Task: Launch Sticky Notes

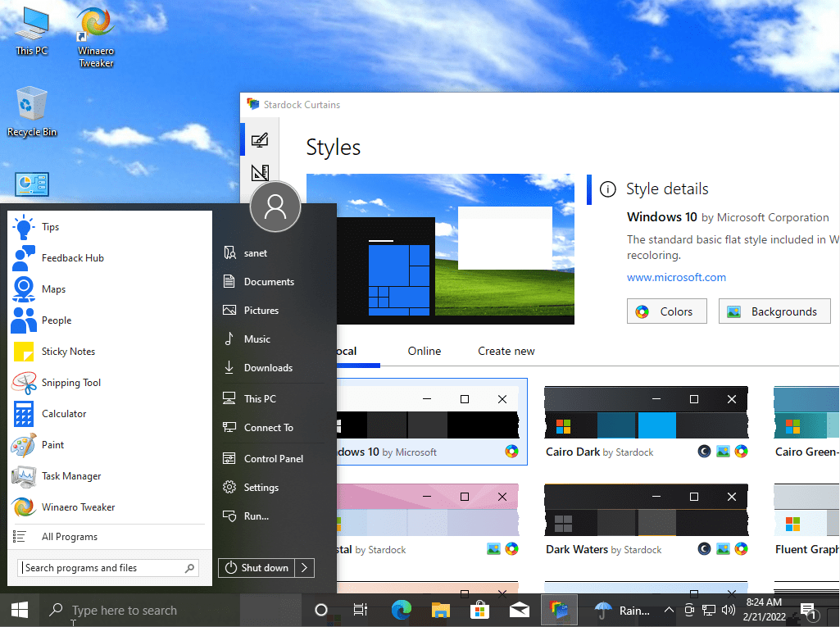Action: coord(110,352)
